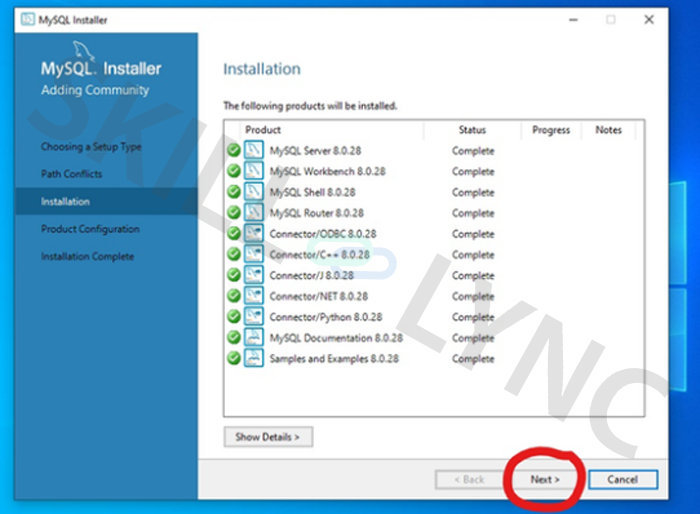This screenshot has height=514, width=700.
Task: Click the Connector/C++ 8.0.28 product icon
Action: pyautogui.click(x=254, y=254)
